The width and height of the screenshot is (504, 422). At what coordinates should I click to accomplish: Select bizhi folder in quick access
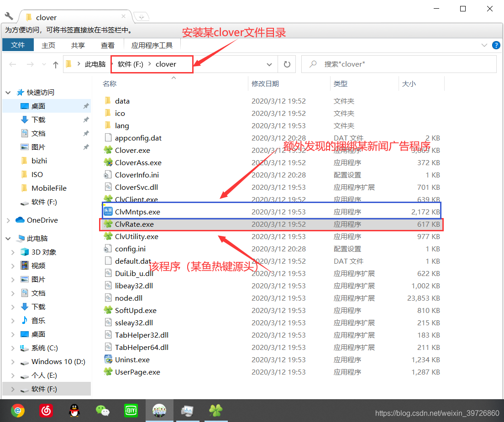tap(39, 161)
